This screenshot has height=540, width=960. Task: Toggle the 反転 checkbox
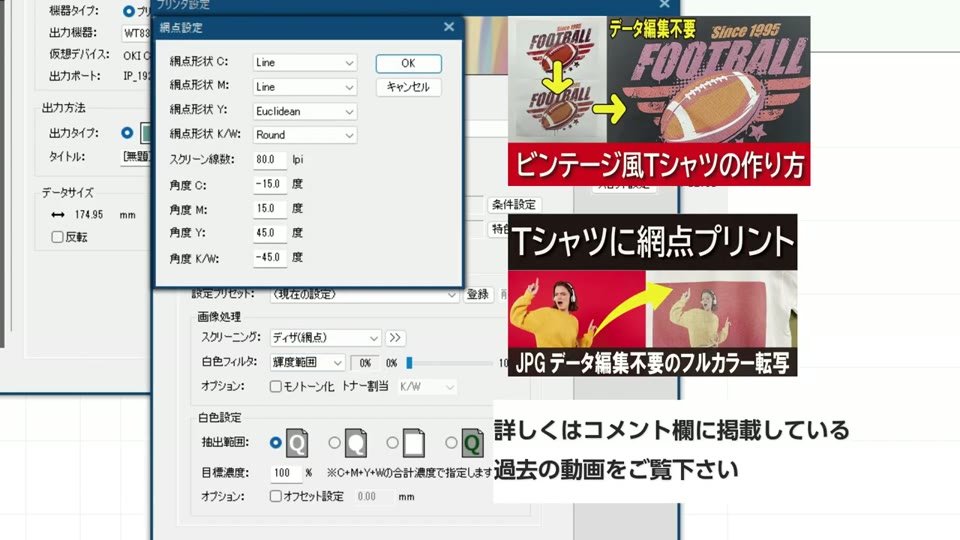pyautogui.click(x=58, y=237)
